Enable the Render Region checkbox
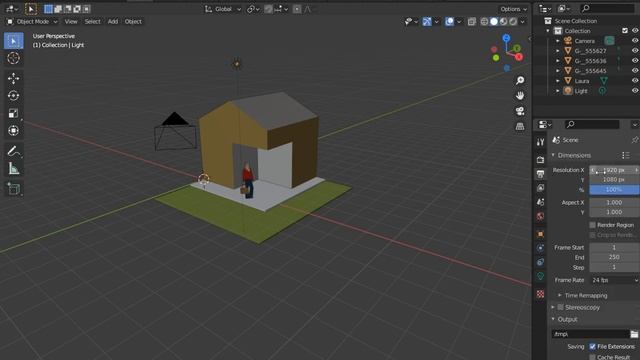The width and height of the screenshot is (640, 360). tap(592, 225)
